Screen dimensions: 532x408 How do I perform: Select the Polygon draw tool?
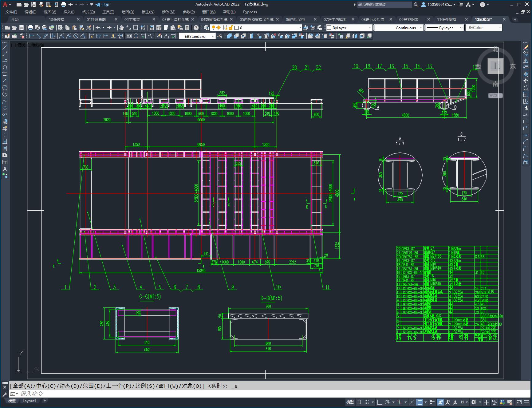[5, 67]
